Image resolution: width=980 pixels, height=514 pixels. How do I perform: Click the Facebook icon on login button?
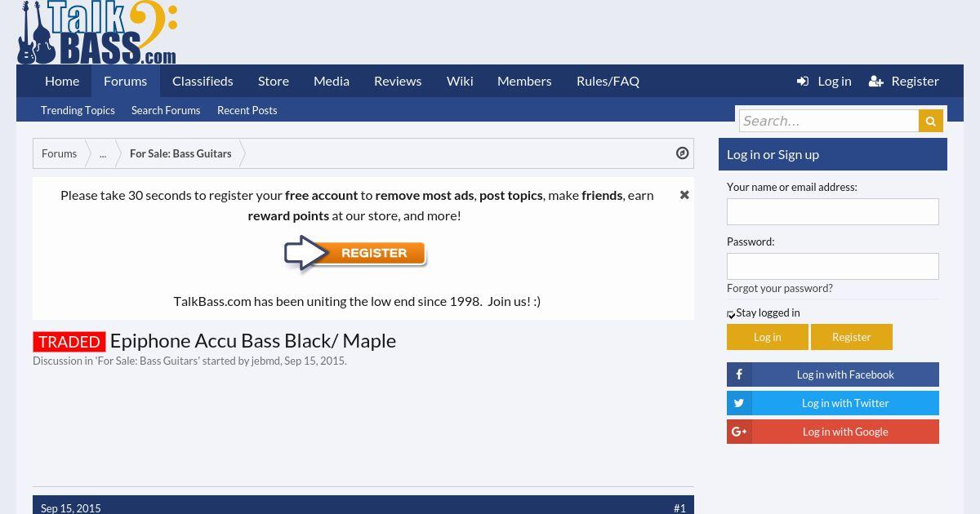coord(739,374)
